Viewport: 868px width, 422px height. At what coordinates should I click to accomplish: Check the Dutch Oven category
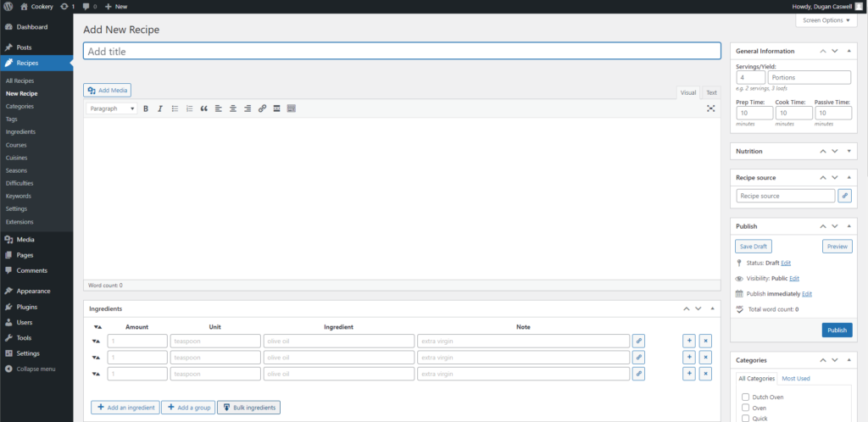click(x=745, y=397)
